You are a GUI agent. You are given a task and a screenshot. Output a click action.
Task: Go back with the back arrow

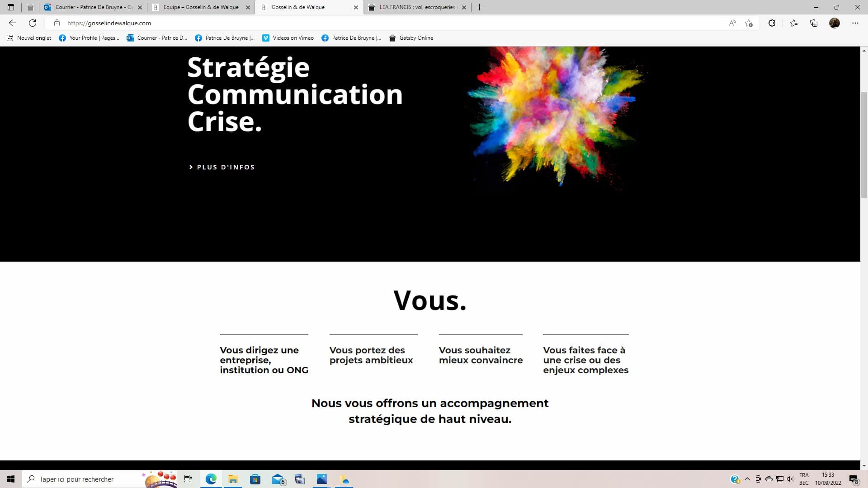(x=13, y=23)
